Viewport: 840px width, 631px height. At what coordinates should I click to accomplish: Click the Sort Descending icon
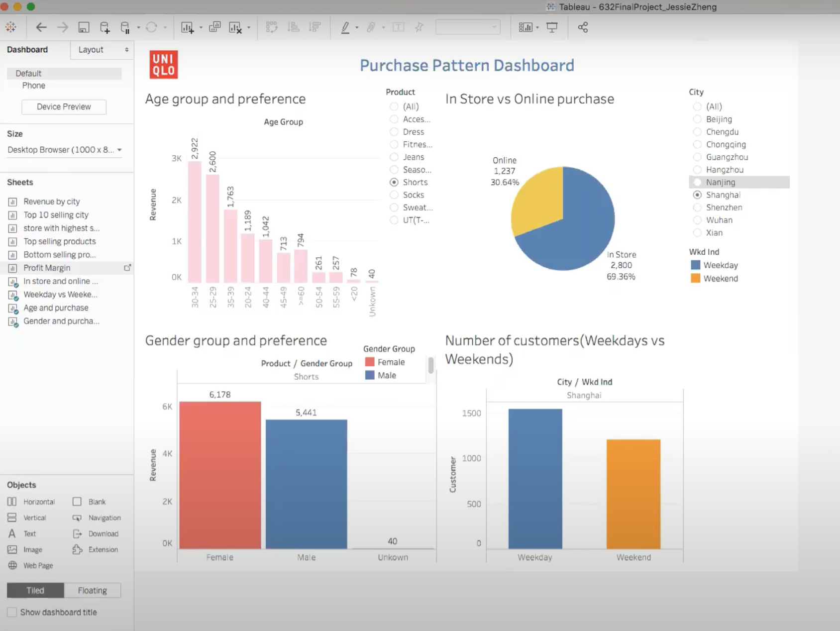315,27
